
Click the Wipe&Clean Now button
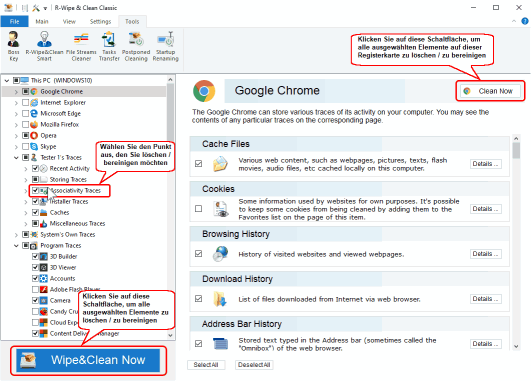pyautogui.click(x=88, y=360)
